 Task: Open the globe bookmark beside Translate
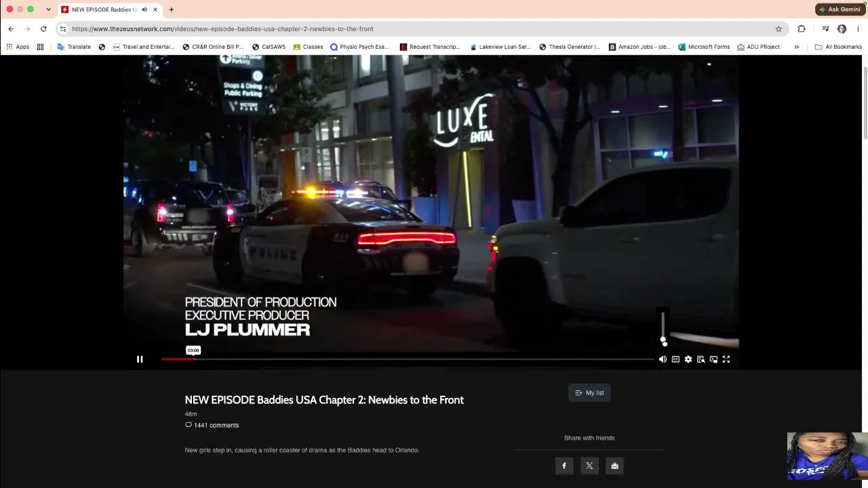[102, 47]
